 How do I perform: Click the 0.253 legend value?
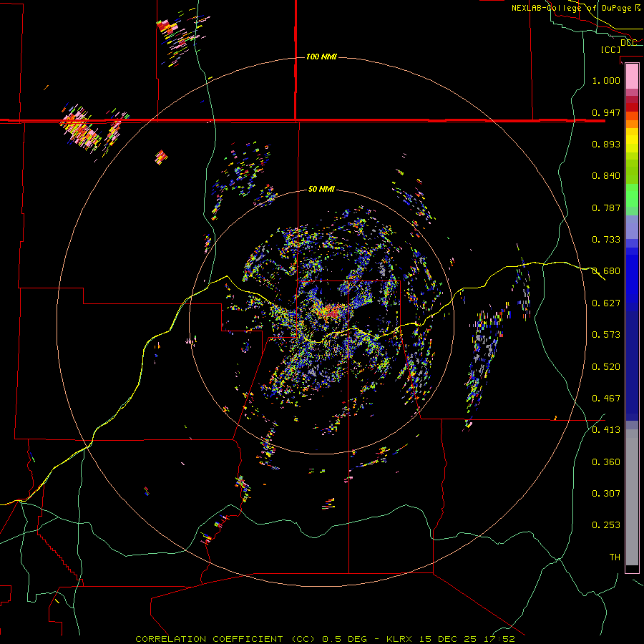tap(606, 525)
